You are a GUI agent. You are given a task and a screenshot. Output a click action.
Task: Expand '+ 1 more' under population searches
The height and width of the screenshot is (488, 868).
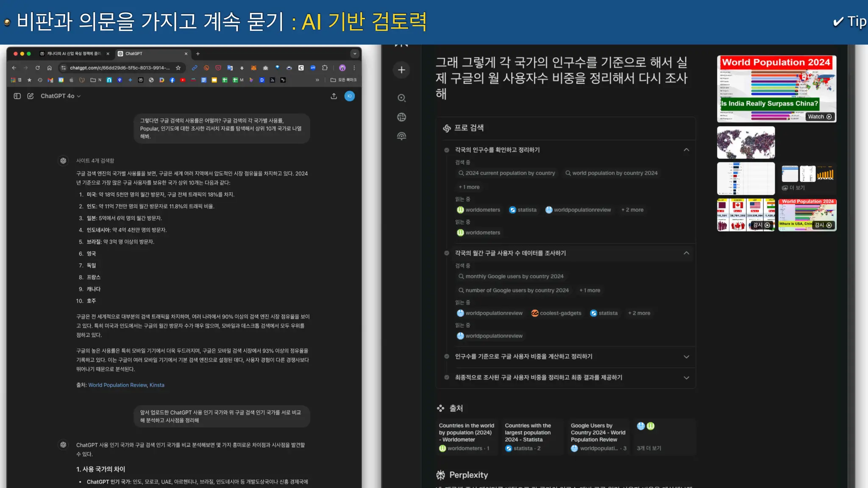(469, 187)
